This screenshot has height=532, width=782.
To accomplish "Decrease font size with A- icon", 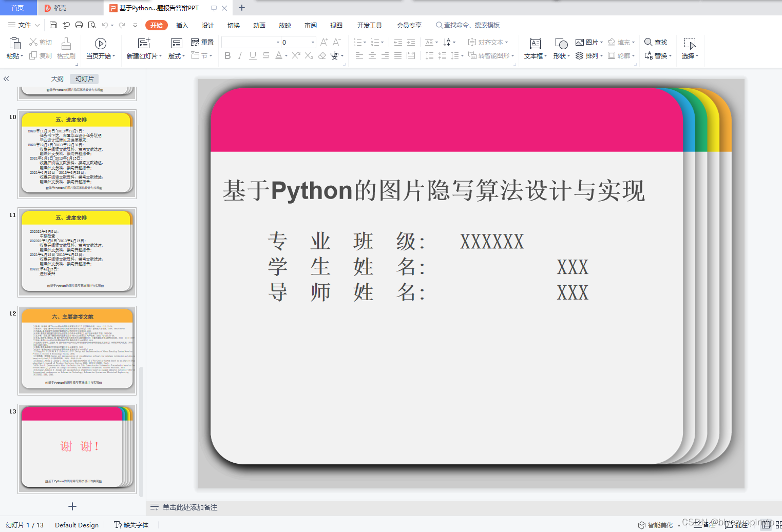I will click(x=337, y=42).
